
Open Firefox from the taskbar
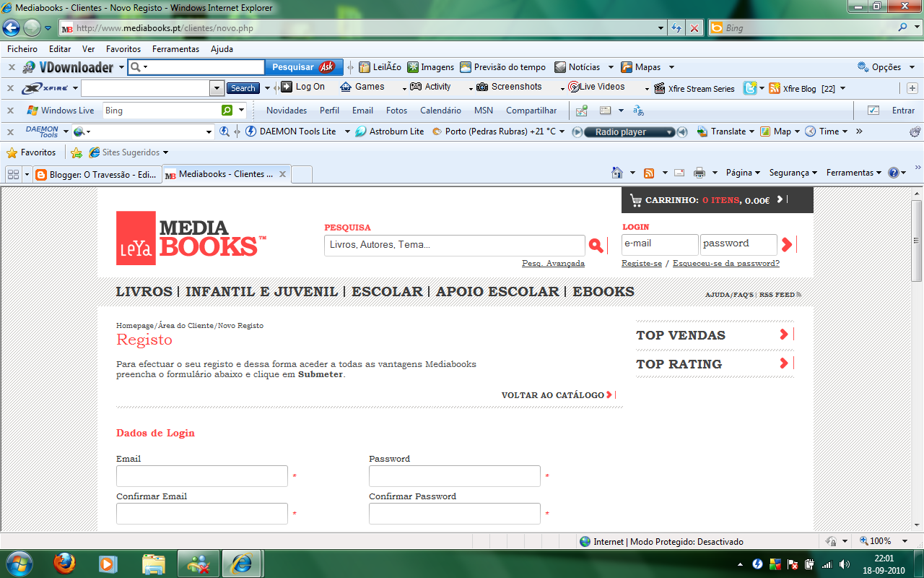[x=65, y=563]
